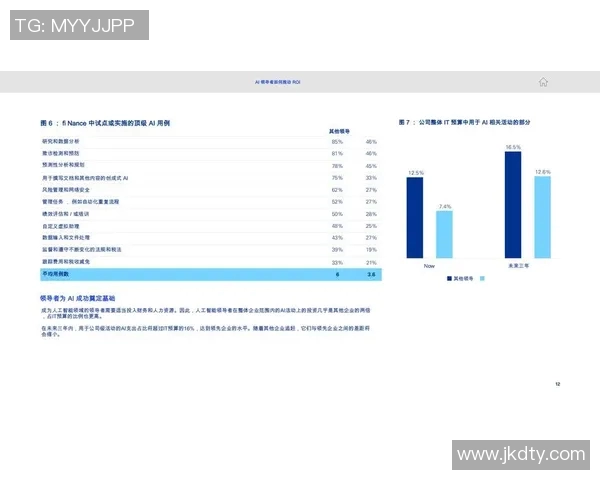Click the dark blue 12.5% bar for Now
The image size is (600, 480).
(415, 216)
